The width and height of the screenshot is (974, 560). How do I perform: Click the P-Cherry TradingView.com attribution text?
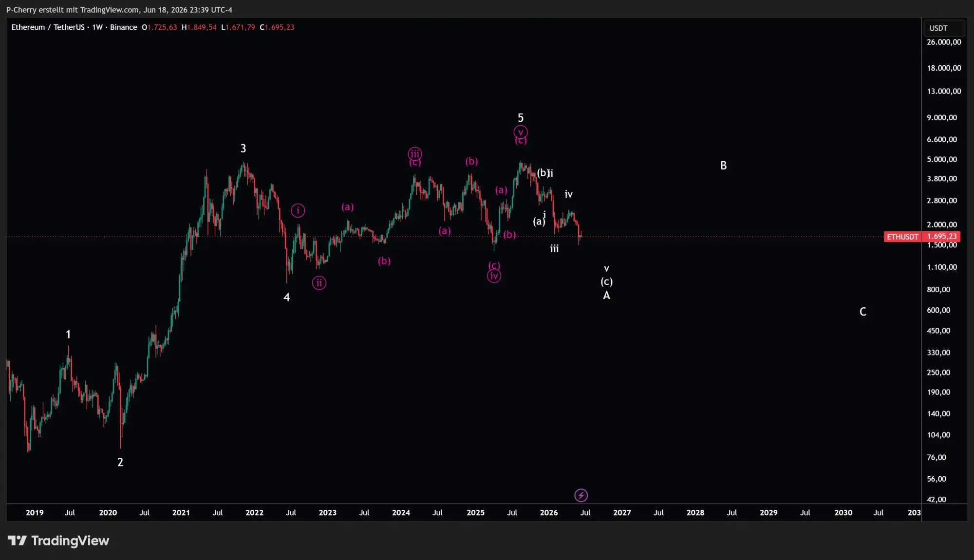point(119,10)
